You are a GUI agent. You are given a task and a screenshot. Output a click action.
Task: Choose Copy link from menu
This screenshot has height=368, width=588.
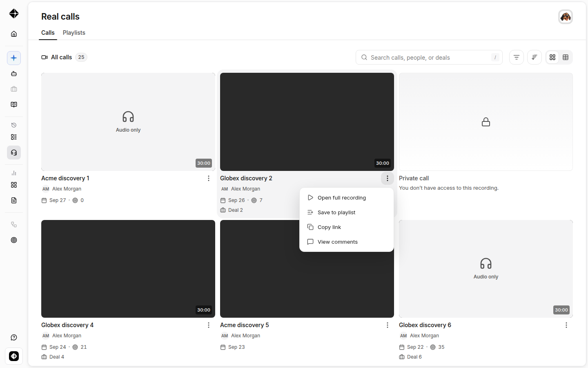click(x=347, y=227)
